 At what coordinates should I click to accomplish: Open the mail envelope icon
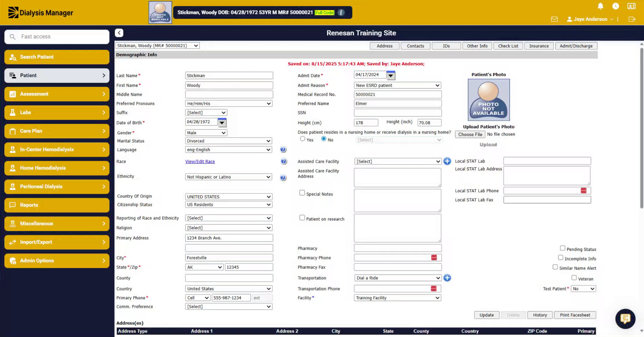point(554,19)
